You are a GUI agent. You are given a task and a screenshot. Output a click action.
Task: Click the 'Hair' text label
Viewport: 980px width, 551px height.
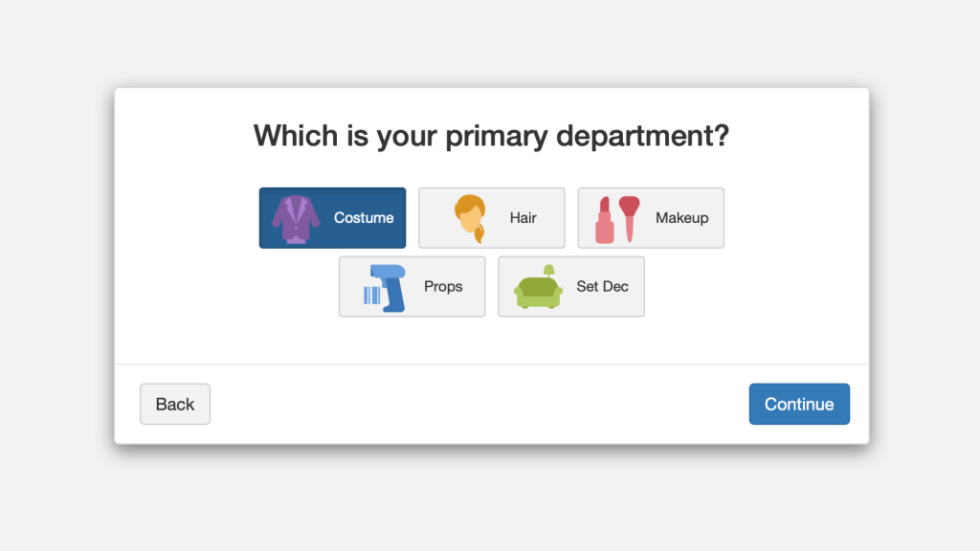pyautogui.click(x=523, y=218)
